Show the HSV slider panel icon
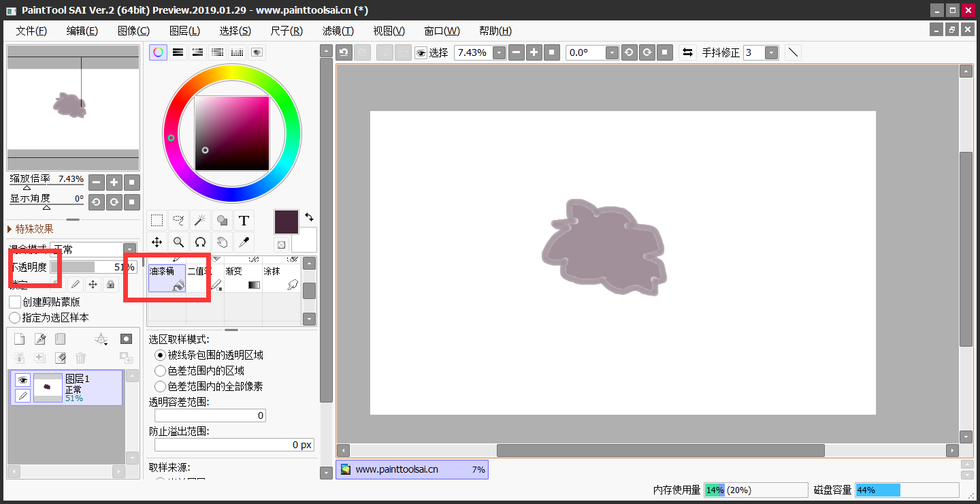Image resolution: width=980 pixels, height=504 pixels. 197,52
